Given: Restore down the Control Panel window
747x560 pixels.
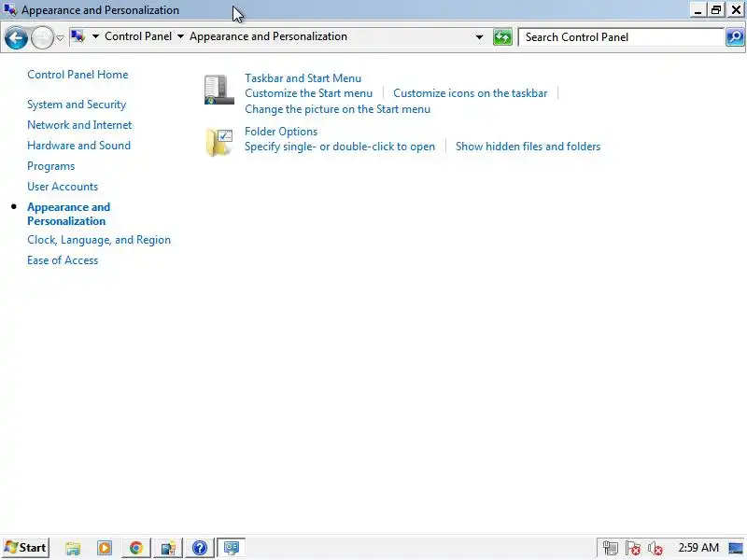Looking at the screenshot, I should pyautogui.click(x=716, y=10).
